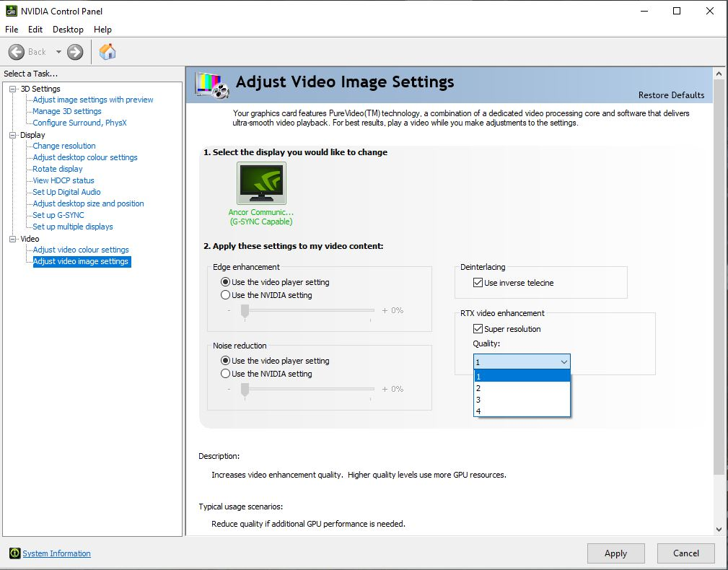Disable the Use inverse telecine checkbox
Screen dimensions: 728x570
click(x=478, y=283)
